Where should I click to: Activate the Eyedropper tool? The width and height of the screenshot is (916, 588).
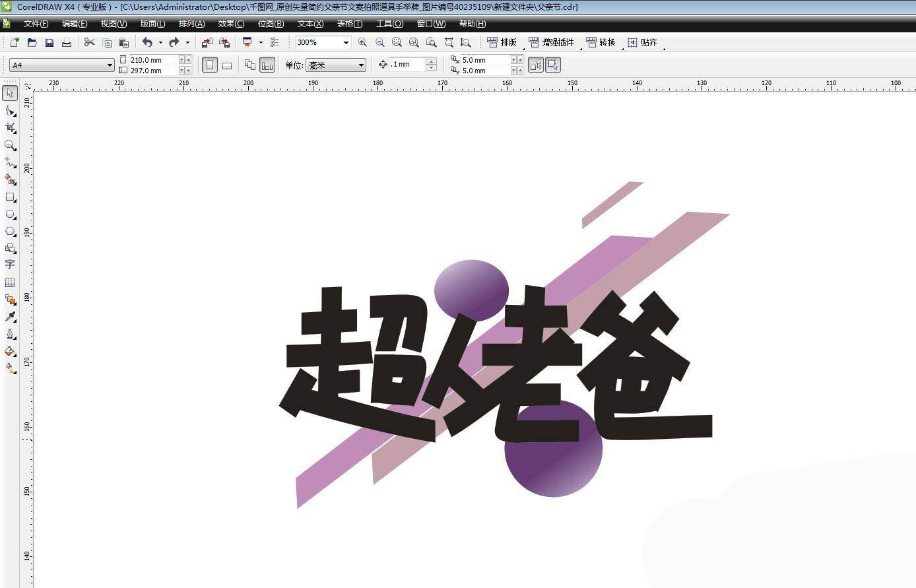[x=9, y=316]
